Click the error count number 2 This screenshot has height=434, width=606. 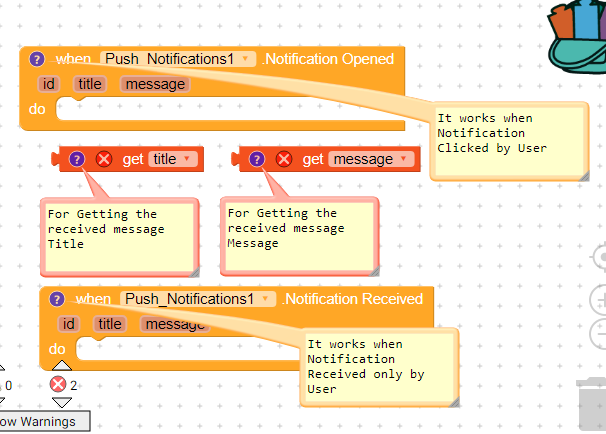tap(73, 385)
